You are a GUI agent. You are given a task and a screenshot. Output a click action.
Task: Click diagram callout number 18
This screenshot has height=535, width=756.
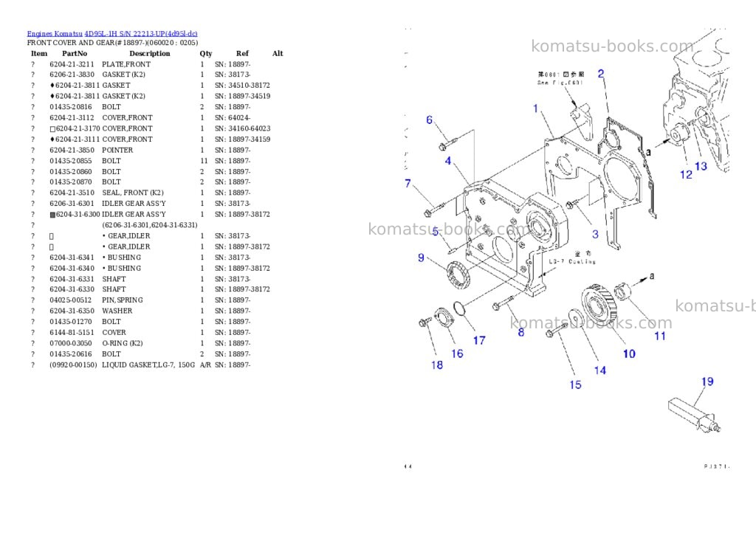coord(437,365)
